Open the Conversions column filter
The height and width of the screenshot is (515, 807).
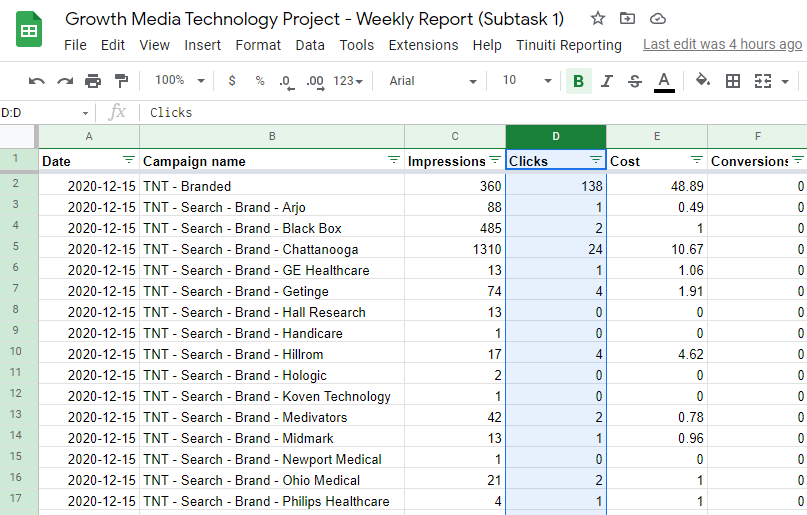click(798, 160)
